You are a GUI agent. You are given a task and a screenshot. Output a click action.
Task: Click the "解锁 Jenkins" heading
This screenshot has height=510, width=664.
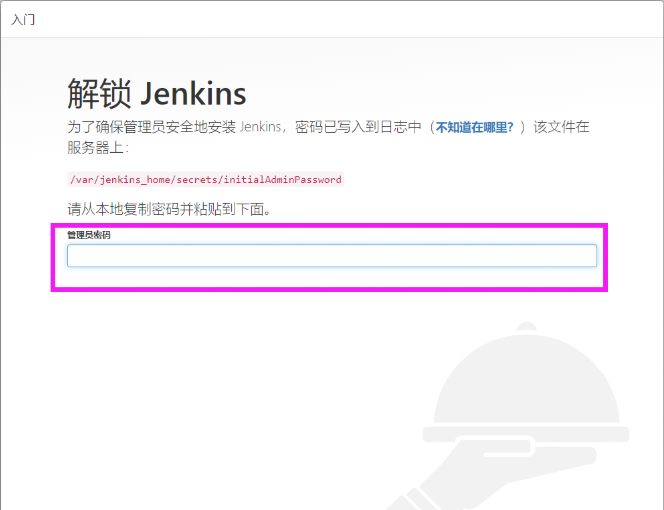(x=157, y=93)
